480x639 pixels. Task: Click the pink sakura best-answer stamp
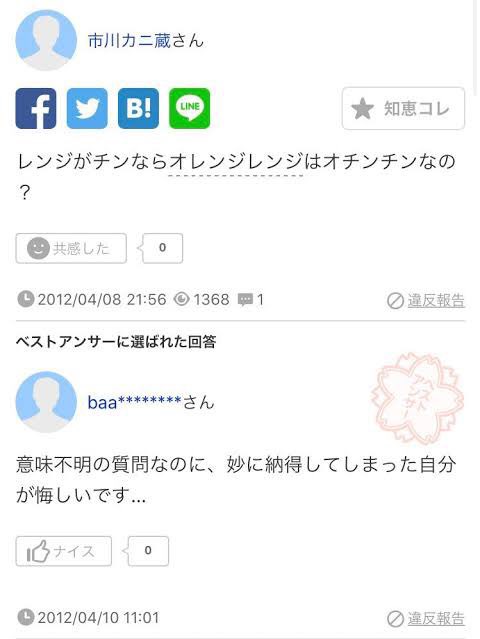[417, 398]
